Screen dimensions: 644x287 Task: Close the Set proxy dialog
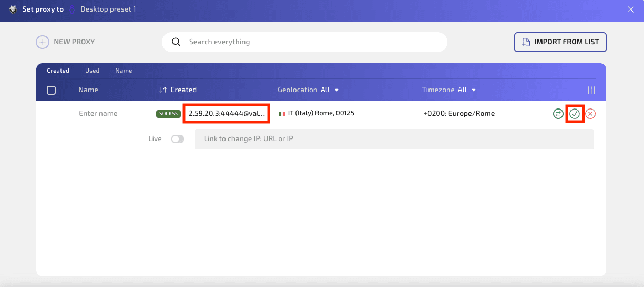point(631,9)
